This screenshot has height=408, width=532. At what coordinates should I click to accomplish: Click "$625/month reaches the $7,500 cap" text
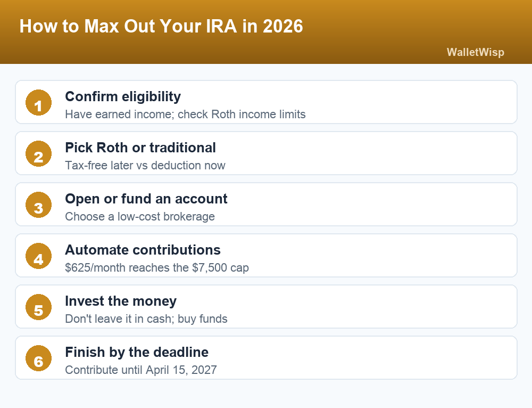tap(157, 268)
